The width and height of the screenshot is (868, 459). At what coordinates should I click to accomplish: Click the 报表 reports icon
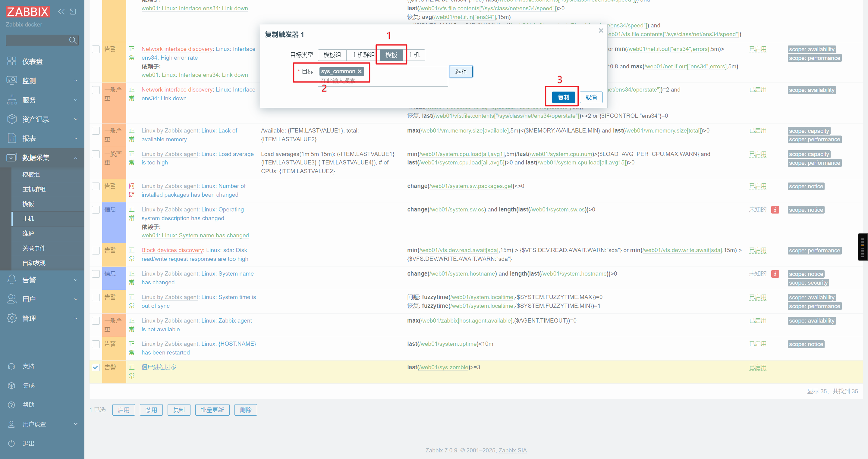[x=12, y=138]
